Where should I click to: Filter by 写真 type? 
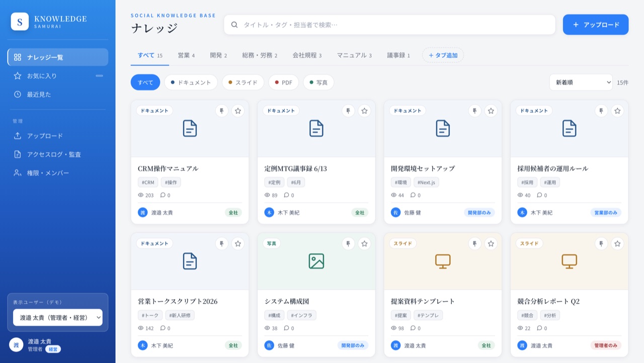pos(318,82)
